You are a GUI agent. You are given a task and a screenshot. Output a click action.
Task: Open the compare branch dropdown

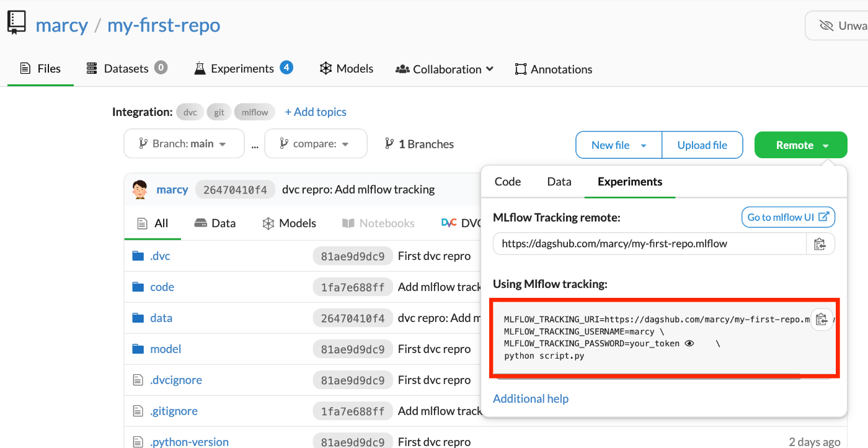point(316,144)
